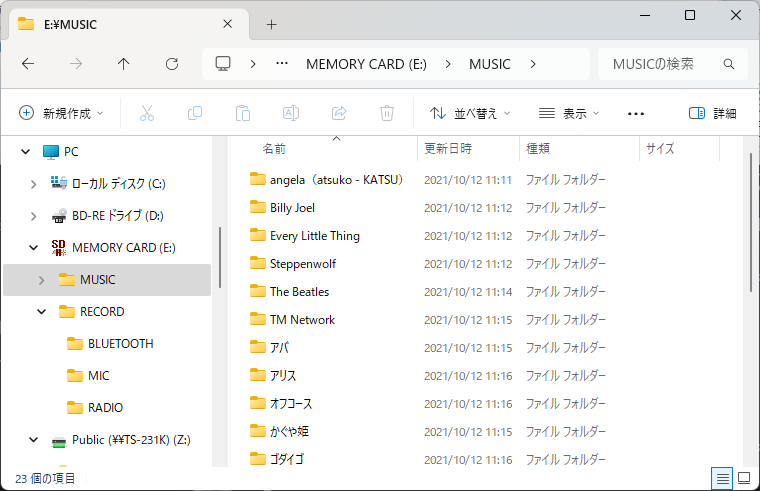The width and height of the screenshot is (760, 491).
Task: Click the navigation pane scrollbar
Action: [x=220, y=257]
